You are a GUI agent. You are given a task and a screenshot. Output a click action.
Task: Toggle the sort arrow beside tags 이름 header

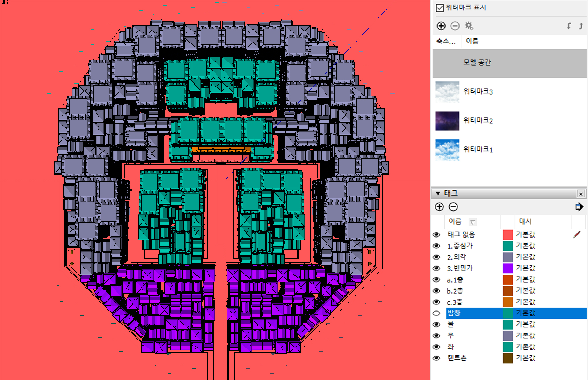[473, 222]
